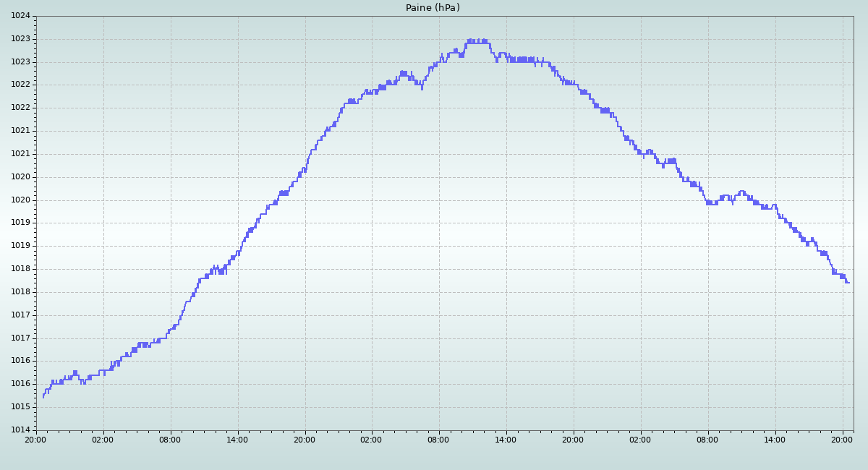Select the 1024 y-axis label

21,16
